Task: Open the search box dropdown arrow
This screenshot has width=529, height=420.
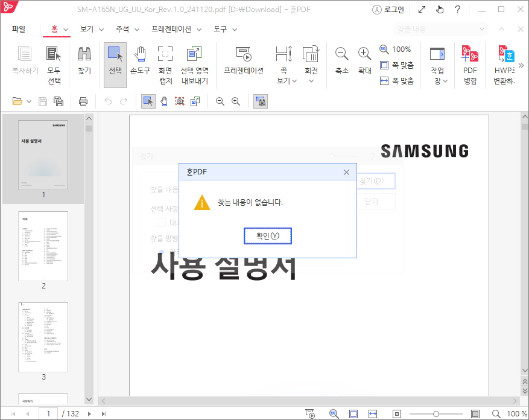Action: click(482, 30)
